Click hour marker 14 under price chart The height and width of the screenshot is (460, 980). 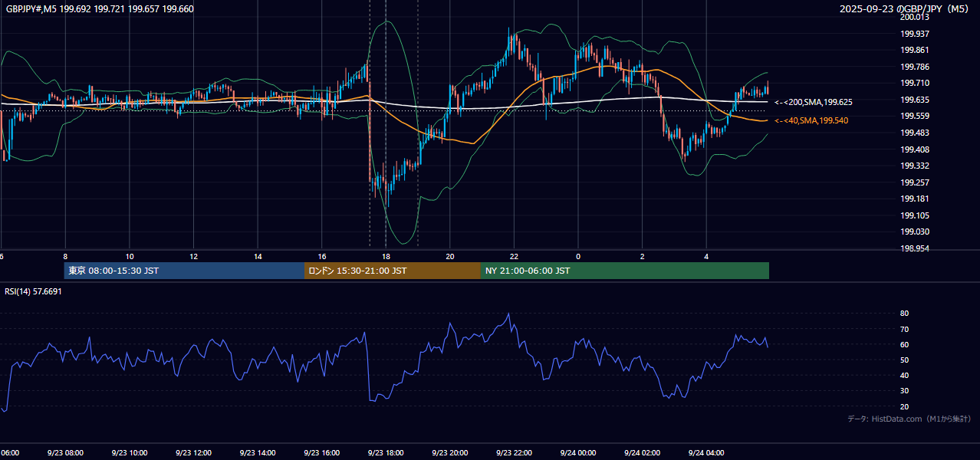click(258, 257)
